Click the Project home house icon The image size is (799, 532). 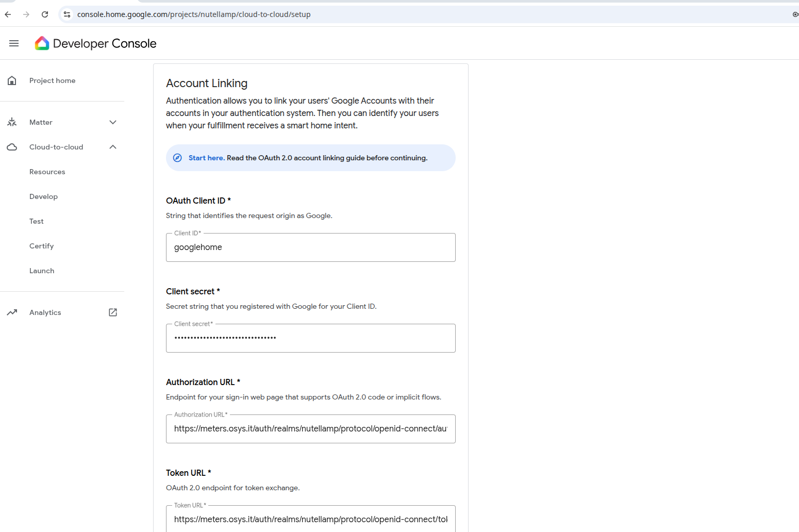click(12, 80)
